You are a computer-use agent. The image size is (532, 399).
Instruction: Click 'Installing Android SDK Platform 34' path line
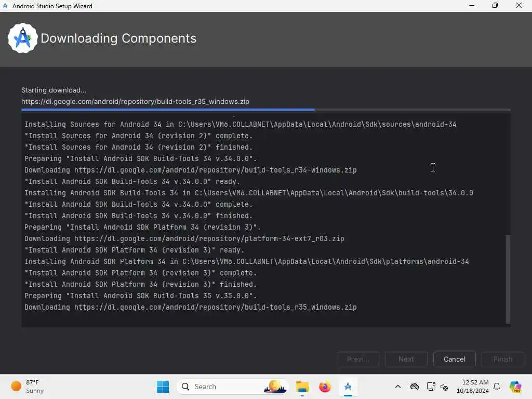point(247,261)
